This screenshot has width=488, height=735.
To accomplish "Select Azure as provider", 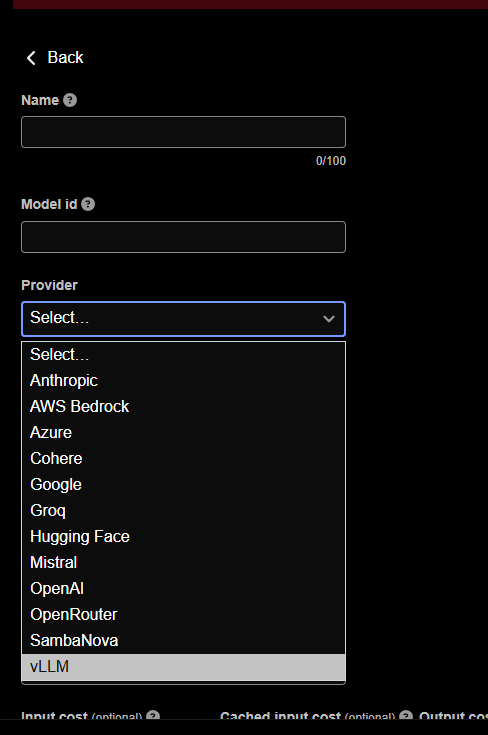I will click(x=183, y=433).
